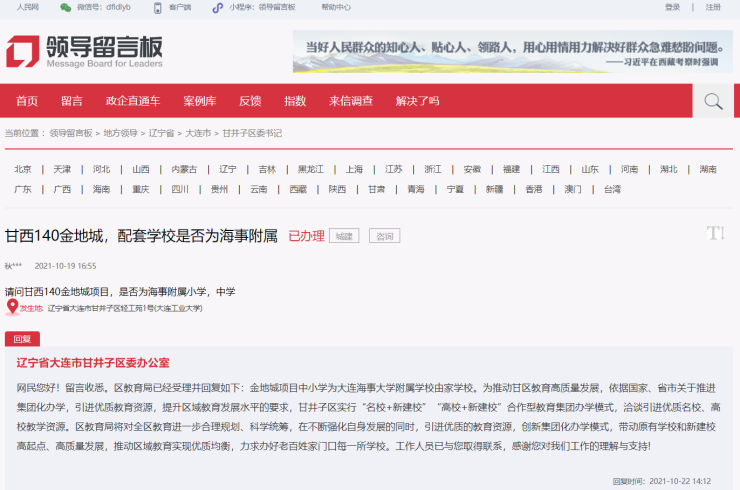Click the WeChat icon in top bar

click(x=65, y=8)
